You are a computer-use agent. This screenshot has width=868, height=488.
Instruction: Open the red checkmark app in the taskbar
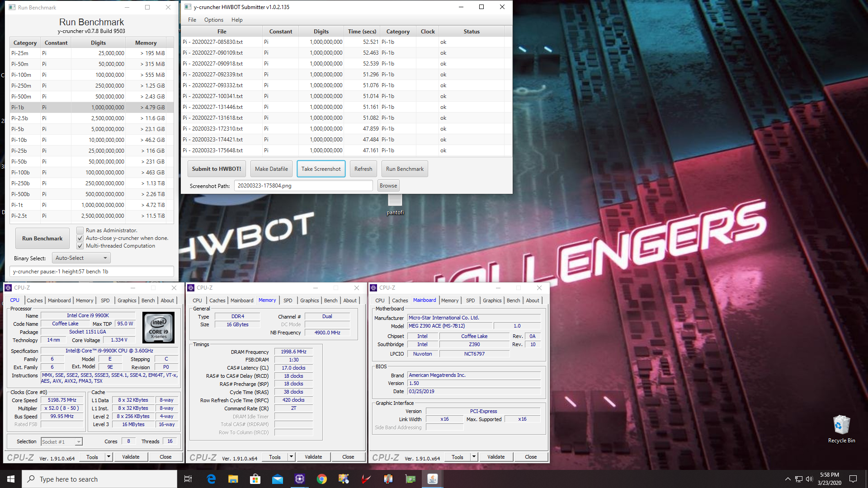(x=366, y=479)
